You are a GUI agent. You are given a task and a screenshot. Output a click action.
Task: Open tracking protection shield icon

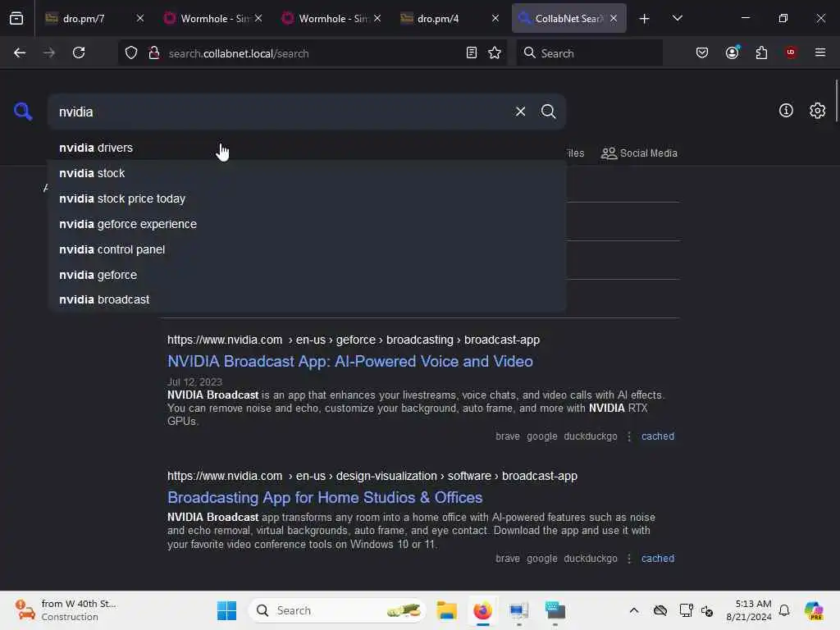pos(131,53)
